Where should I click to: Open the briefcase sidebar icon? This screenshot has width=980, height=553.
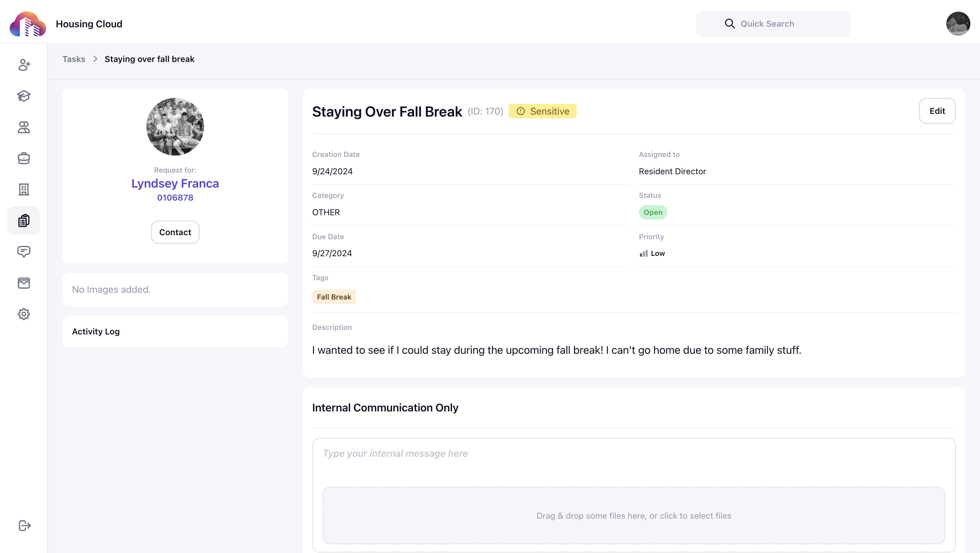tap(24, 158)
